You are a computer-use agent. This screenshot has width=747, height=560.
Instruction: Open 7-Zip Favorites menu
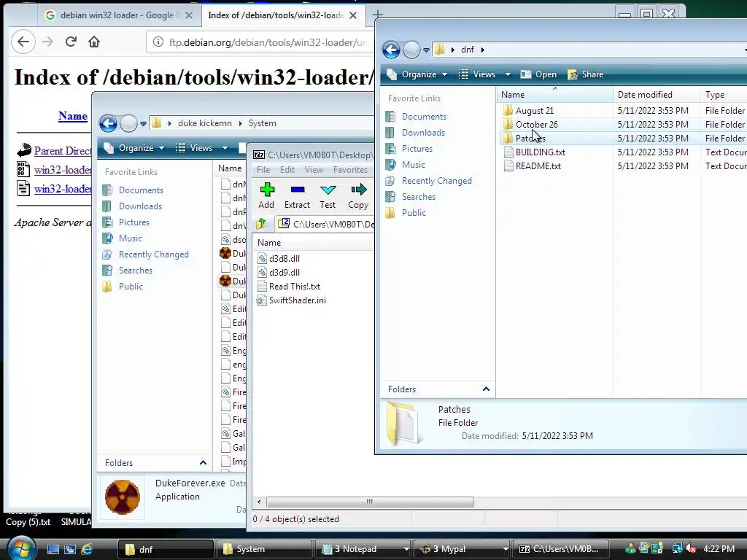(x=350, y=169)
